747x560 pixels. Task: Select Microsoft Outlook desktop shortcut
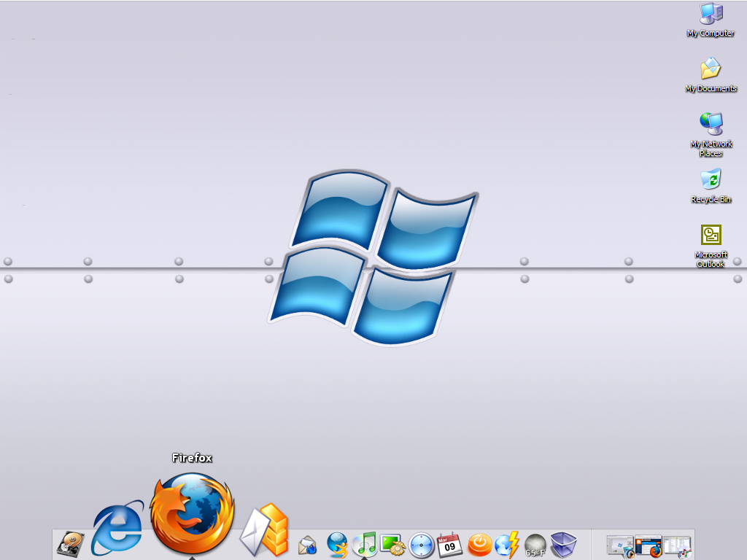[711, 241]
